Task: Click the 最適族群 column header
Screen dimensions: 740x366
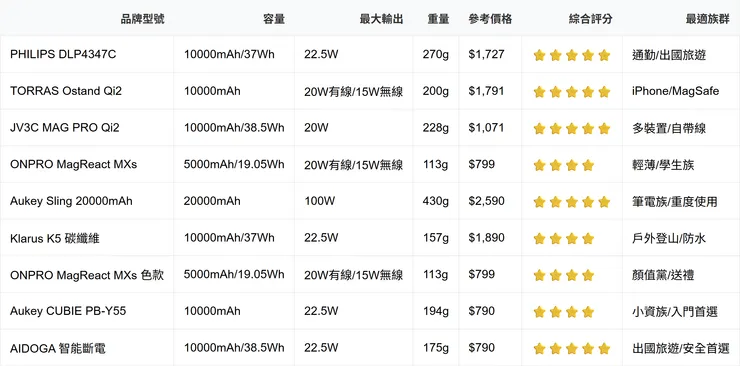Action: click(x=707, y=19)
